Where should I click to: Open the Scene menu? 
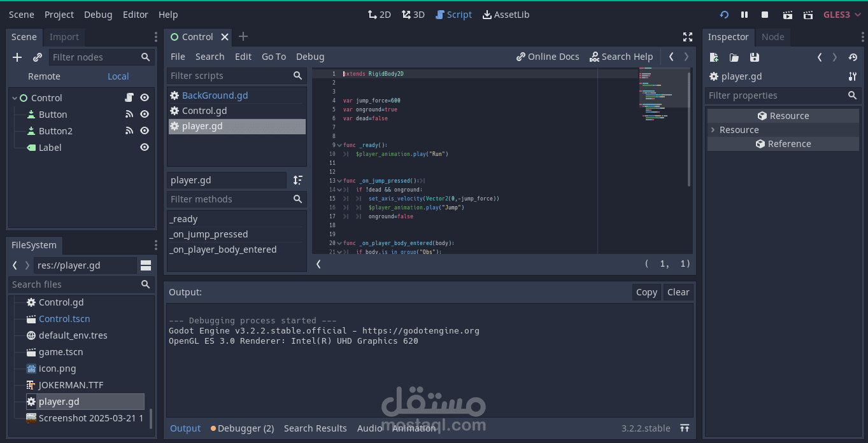22,15
